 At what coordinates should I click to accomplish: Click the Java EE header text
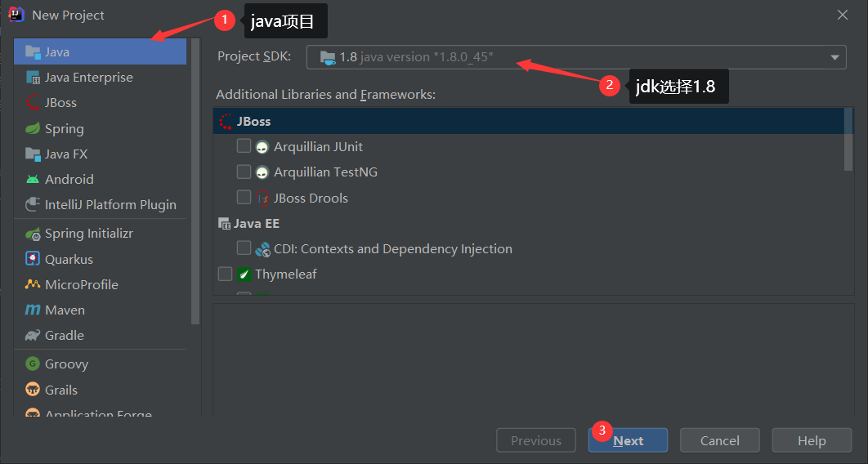click(x=257, y=224)
